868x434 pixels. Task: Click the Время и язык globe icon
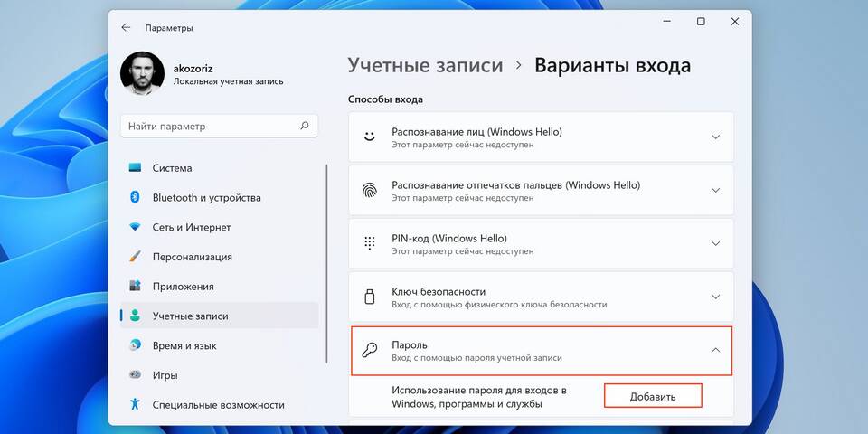point(135,345)
